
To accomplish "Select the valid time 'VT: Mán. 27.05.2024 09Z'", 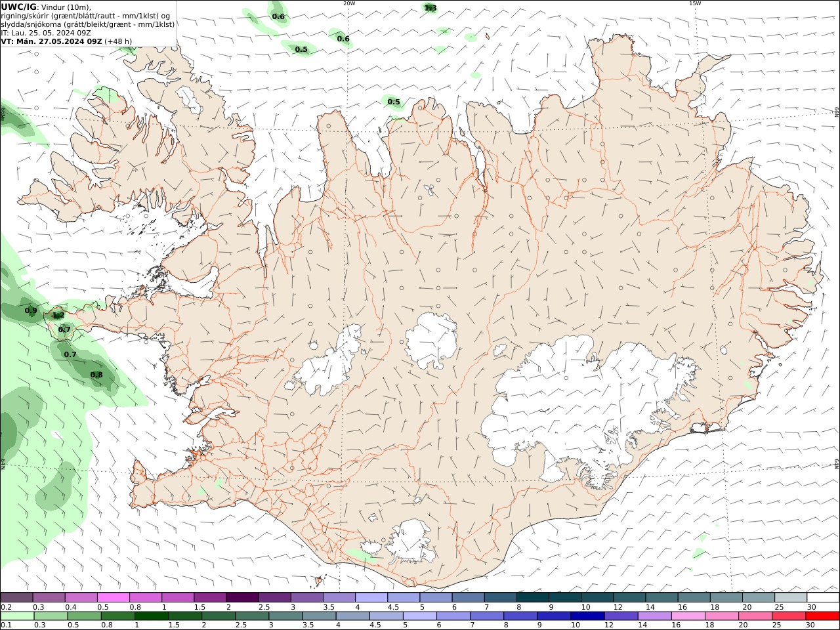I will click(x=52, y=41).
